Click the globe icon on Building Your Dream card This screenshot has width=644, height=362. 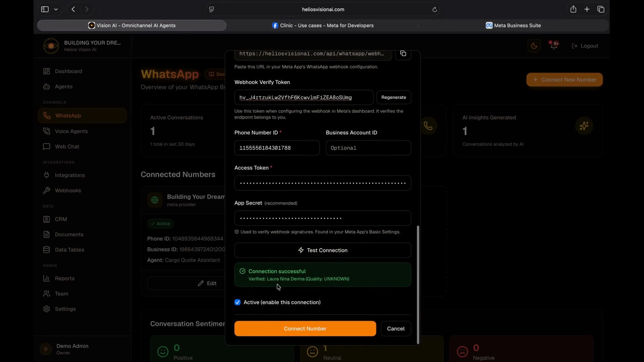(155, 200)
